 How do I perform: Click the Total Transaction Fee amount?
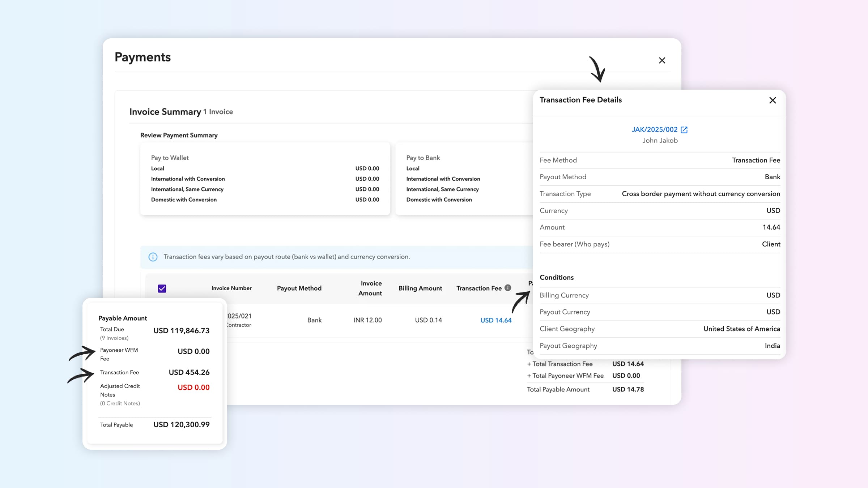tap(628, 364)
